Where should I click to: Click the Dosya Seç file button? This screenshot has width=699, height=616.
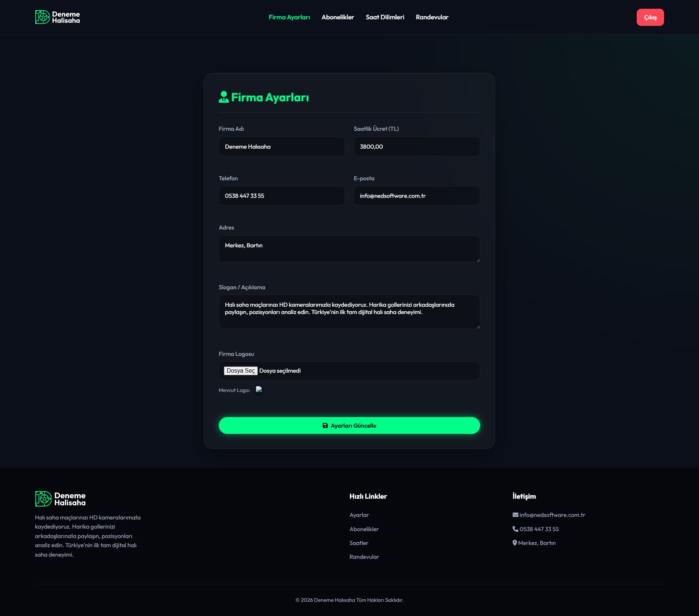pyautogui.click(x=241, y=370)
